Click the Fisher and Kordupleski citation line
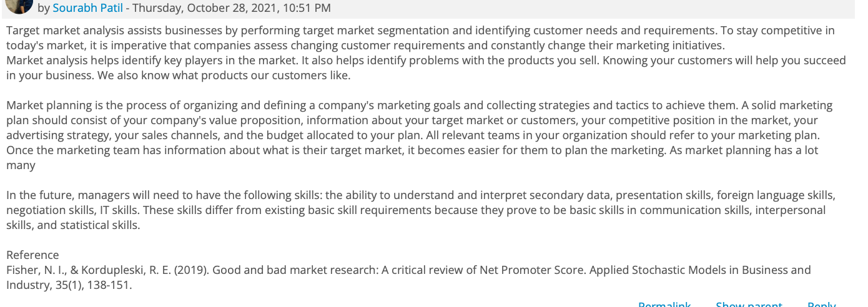 [408, 270]
